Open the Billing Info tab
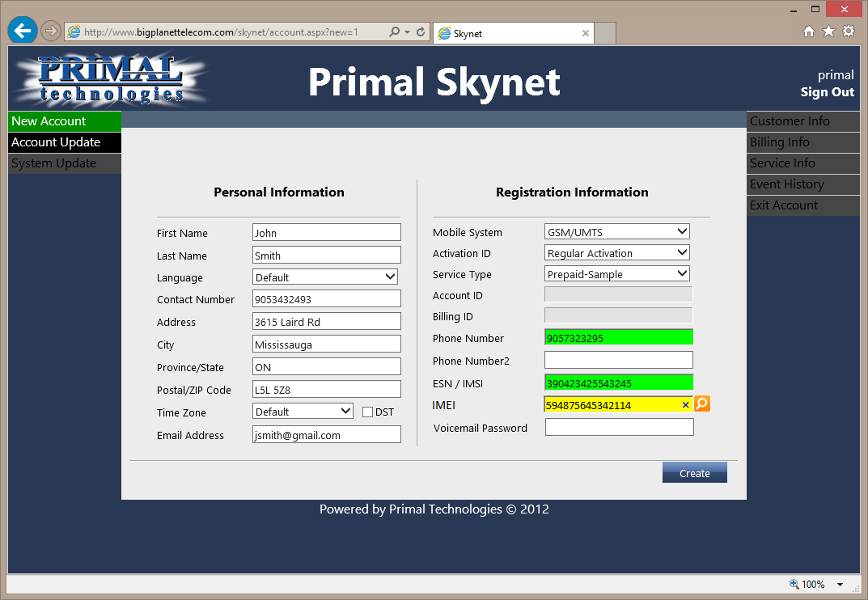 [x=802, y=142]
